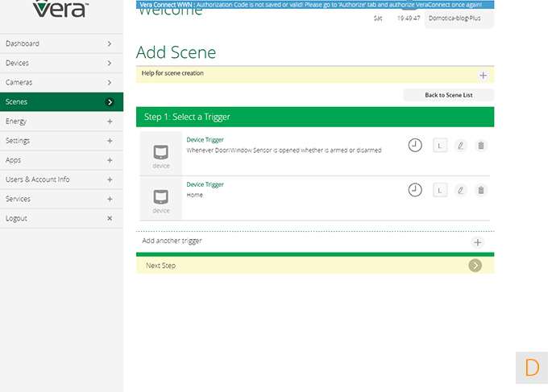Delete the Home trigger using the trash icon

481,190
